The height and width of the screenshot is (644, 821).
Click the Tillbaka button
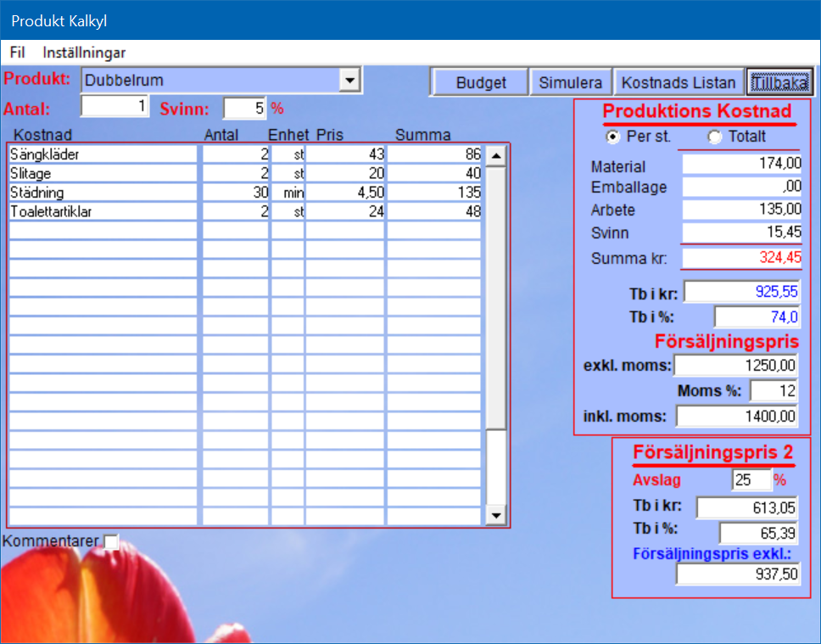point(779,82)
